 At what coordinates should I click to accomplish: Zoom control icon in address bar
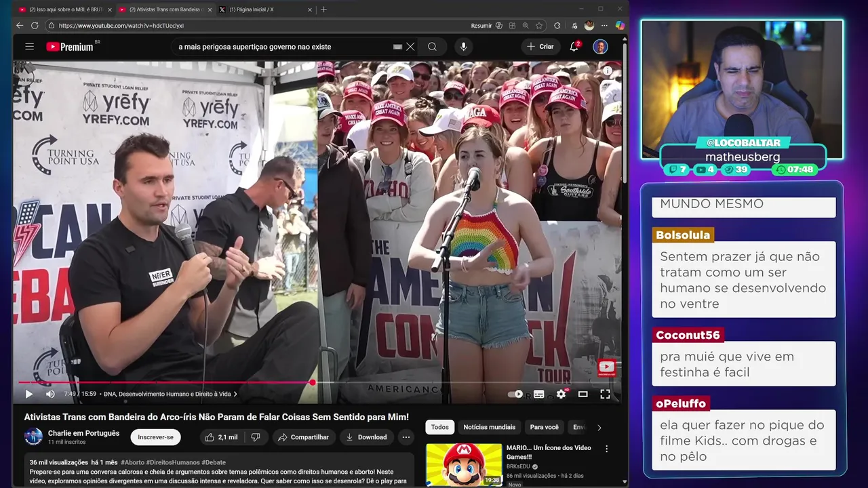(526, 26)
